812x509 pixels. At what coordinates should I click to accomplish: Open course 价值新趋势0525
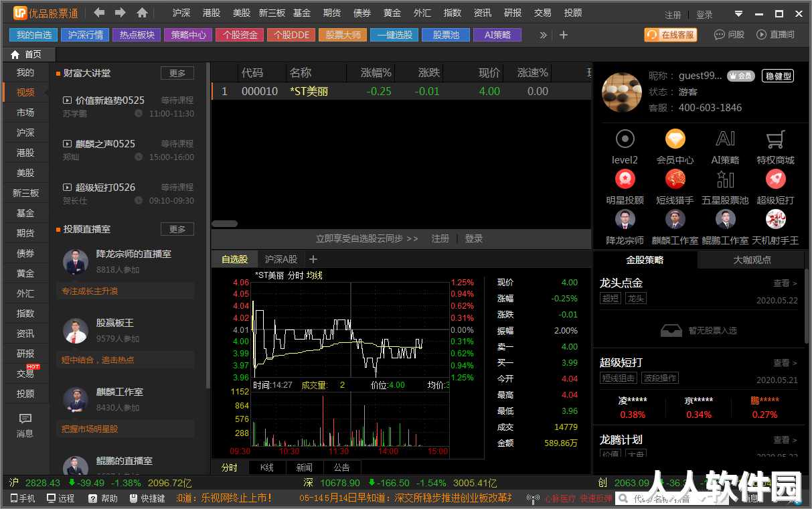pyautogui.click(x=110, y=100)
